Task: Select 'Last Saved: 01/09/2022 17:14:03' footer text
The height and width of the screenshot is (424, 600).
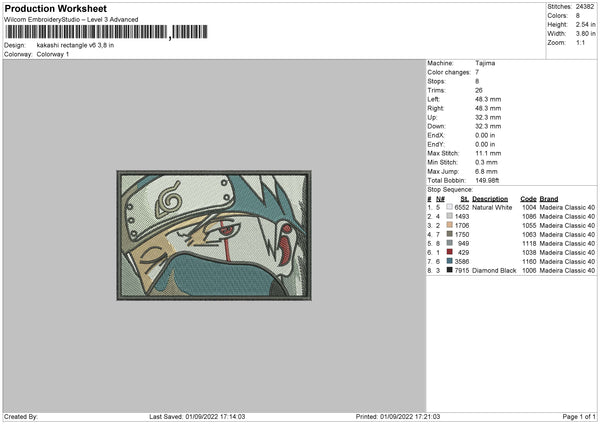Action: [x=197, y=416]
